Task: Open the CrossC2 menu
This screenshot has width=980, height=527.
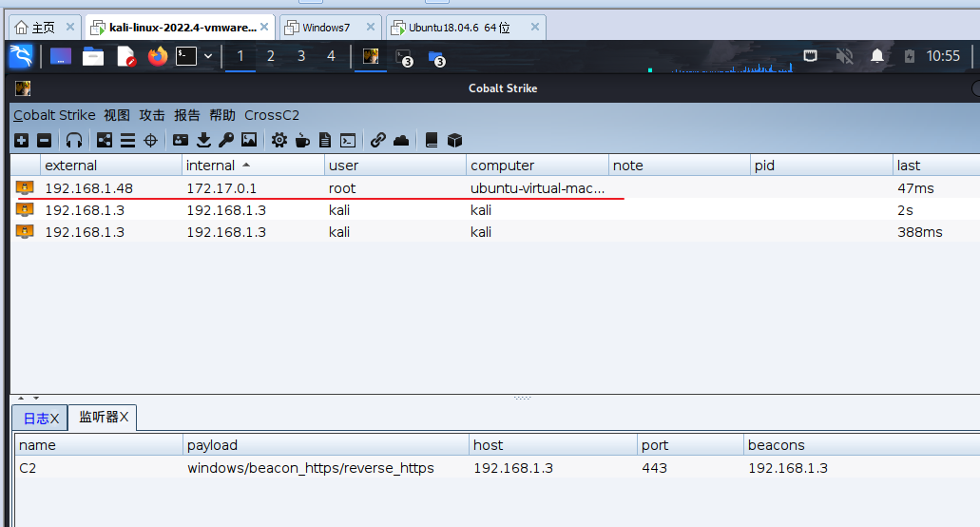Action: click(x=272, y=115)
